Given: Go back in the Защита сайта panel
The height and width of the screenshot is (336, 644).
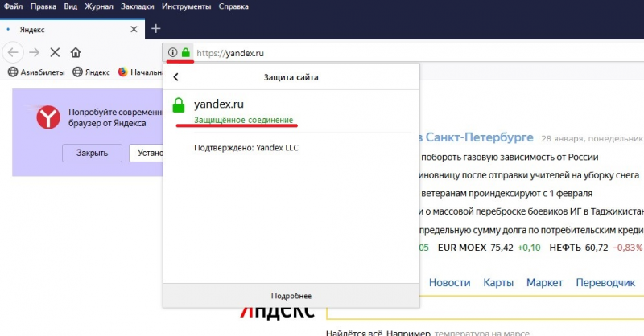Looking at the screenshot, I should (x=175, y=76).
